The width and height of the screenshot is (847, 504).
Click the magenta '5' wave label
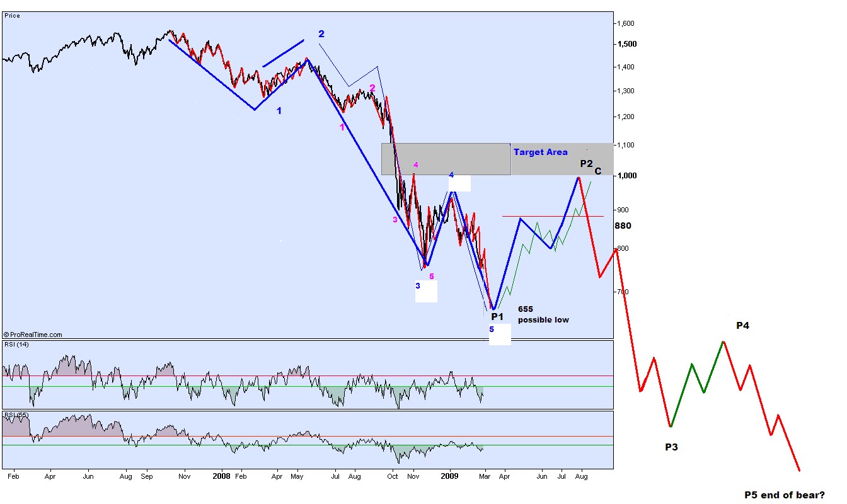tap(432, 276)
